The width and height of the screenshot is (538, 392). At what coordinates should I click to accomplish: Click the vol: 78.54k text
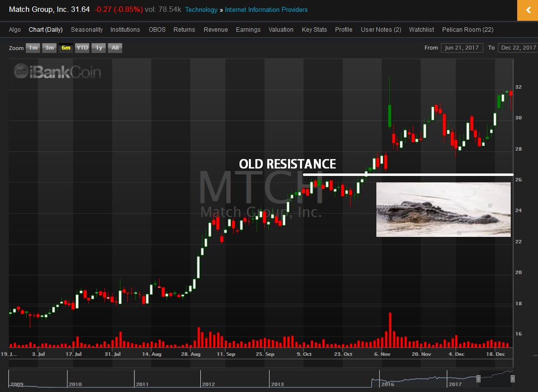(163, 9)
